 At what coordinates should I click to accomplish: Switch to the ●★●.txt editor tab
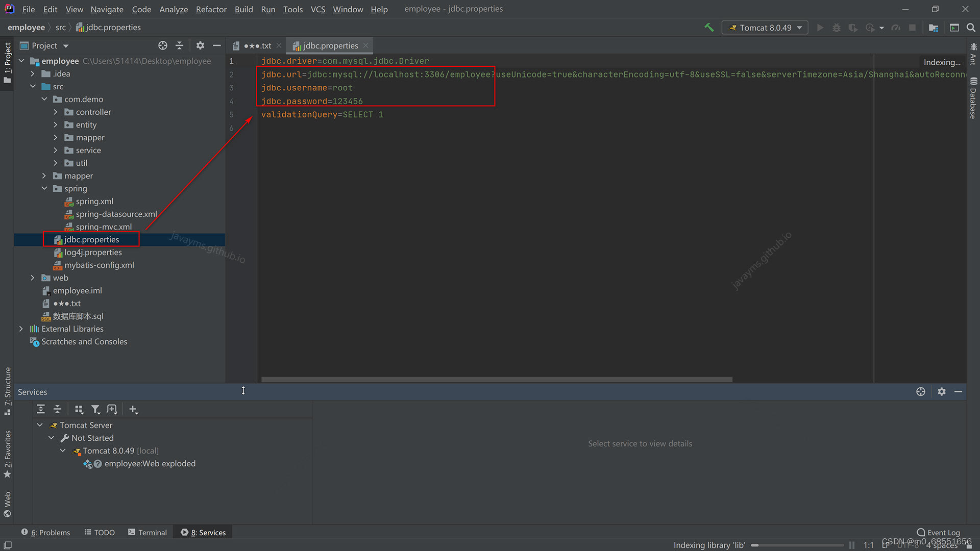[257, 45]
